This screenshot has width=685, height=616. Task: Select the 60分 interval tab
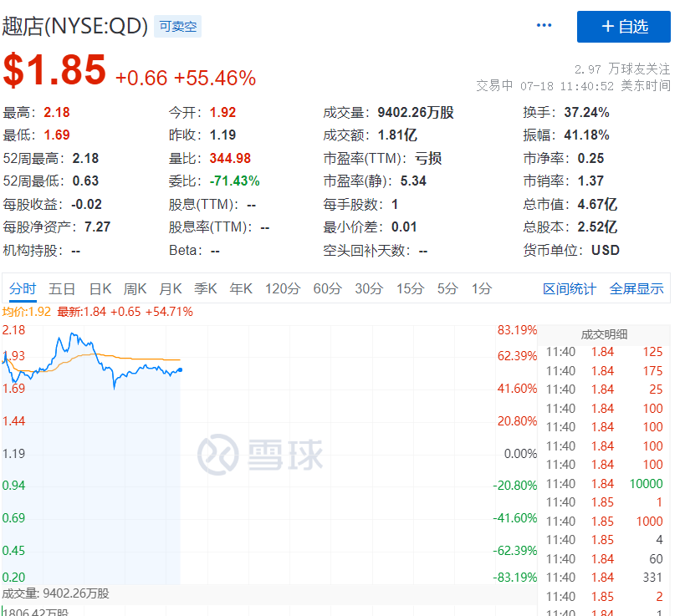(327, 288)
